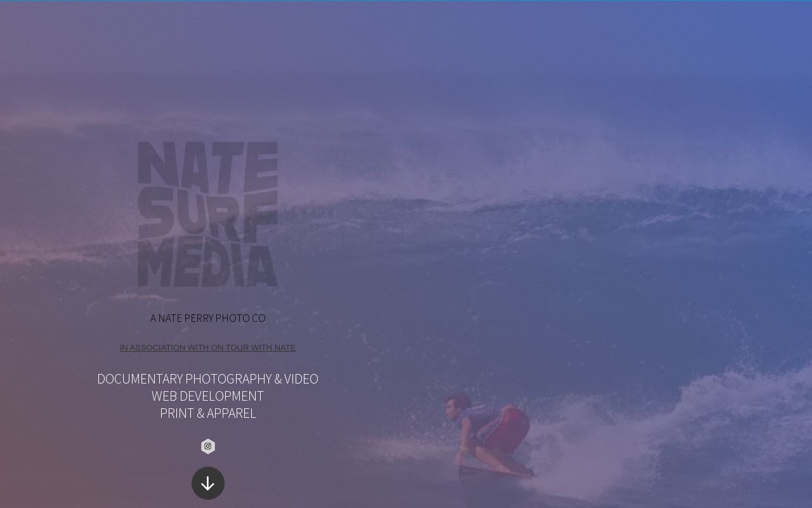Select the A NATE PERRY PHOTO CO tagline
Viewport: 812px width, 508px height.
click(x=207, y=318)
